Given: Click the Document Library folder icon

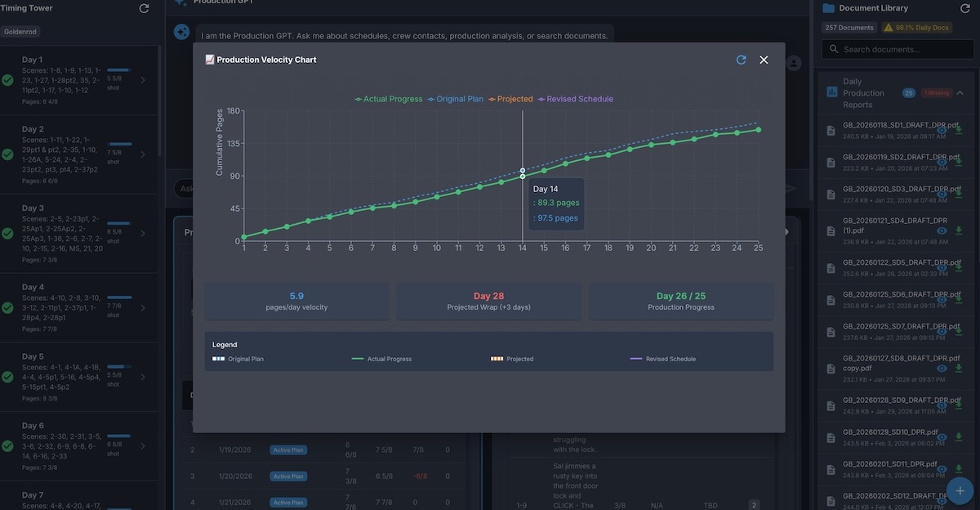Looking at the screenshot, I should (829, 8).
